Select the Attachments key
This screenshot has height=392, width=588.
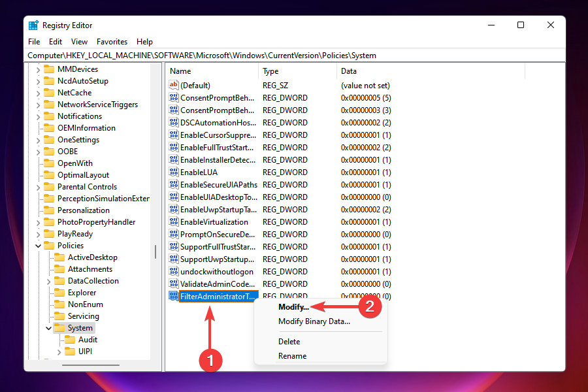click(x=90, y=269)
